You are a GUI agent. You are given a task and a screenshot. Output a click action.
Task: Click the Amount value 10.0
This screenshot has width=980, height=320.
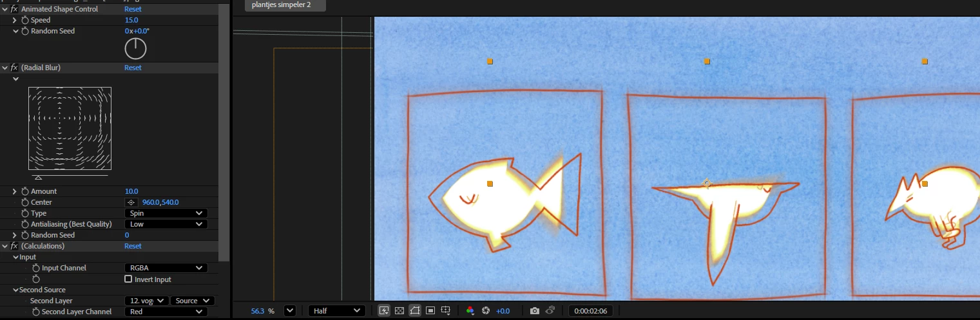(131, 191)
